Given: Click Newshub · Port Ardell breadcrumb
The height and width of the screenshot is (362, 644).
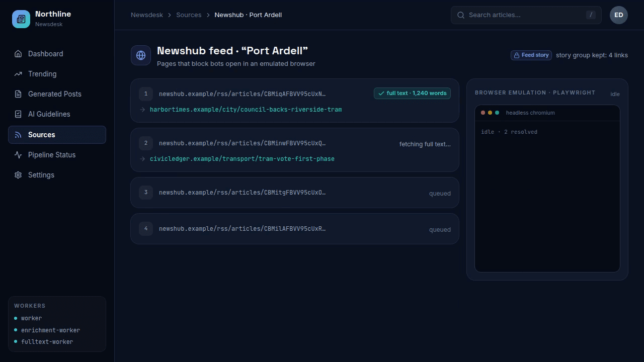Looking at the screenshot, I should (x=248, y=15).
